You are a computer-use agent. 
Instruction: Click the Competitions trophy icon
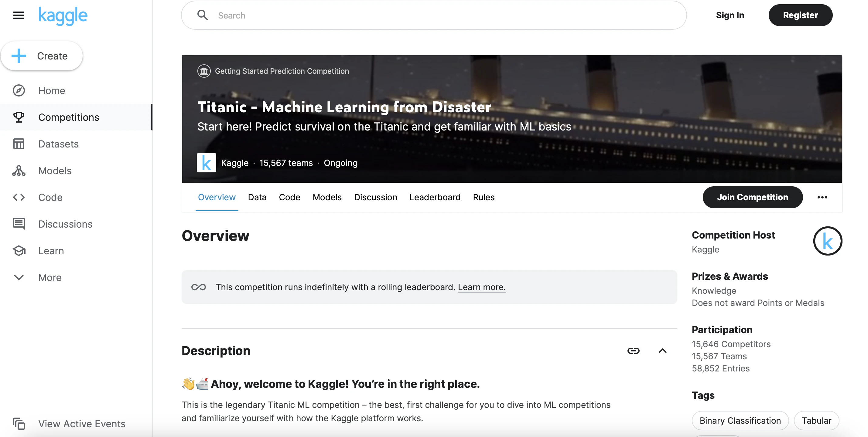pos(19,117)
